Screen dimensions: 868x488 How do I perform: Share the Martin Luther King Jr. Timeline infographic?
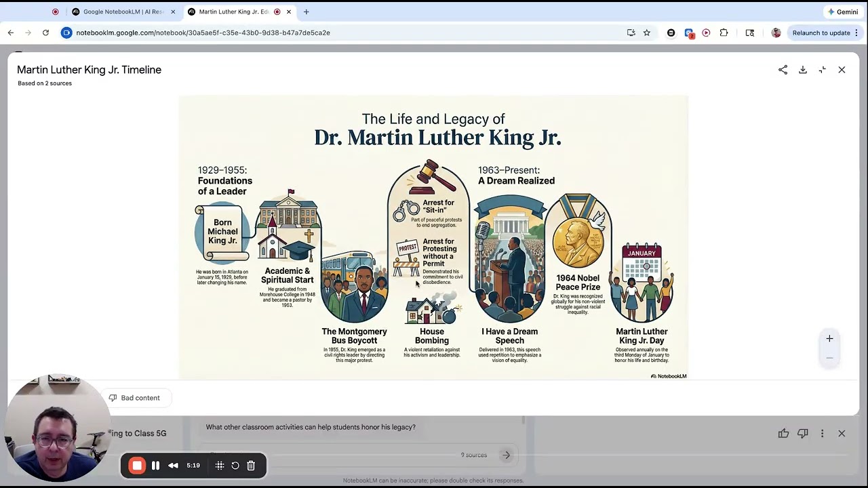coord(783,70)
